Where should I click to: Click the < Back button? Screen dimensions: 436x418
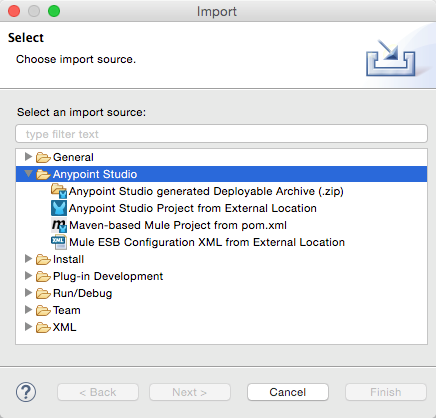[x=98, y=392]
